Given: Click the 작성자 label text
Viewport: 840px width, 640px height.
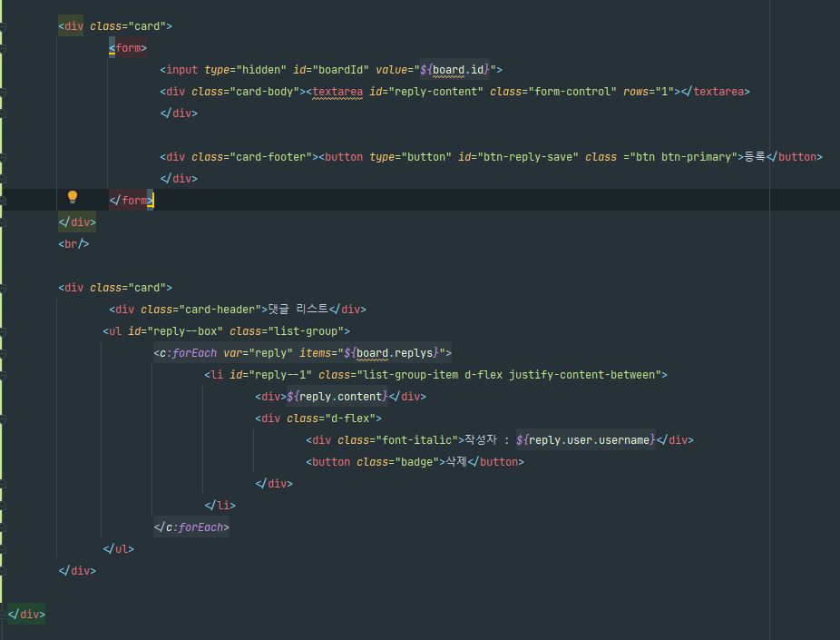Looking at the screenshot, I should pos(481,439).
